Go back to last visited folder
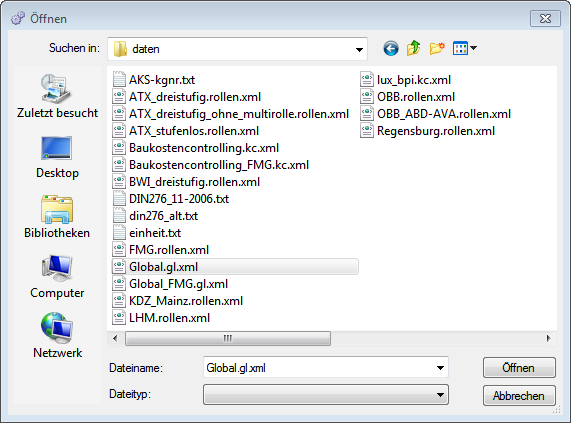 pos(391,48)
